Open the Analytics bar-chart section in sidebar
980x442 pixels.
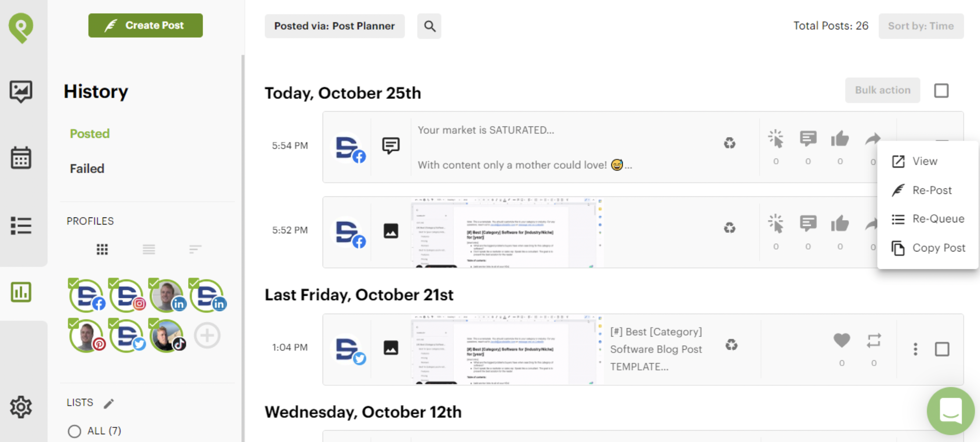(21, 292)
